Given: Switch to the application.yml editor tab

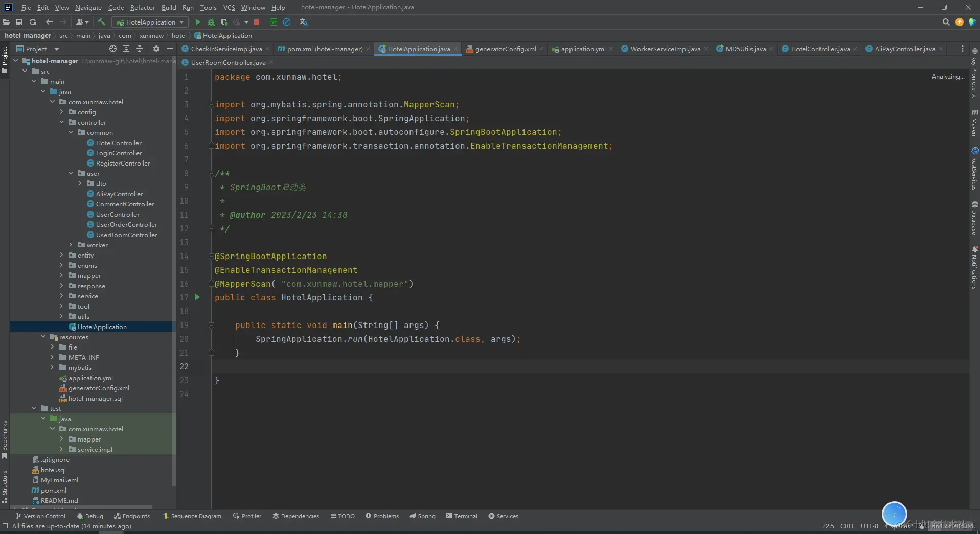Looking at the screenshot, I should point(583,49).
